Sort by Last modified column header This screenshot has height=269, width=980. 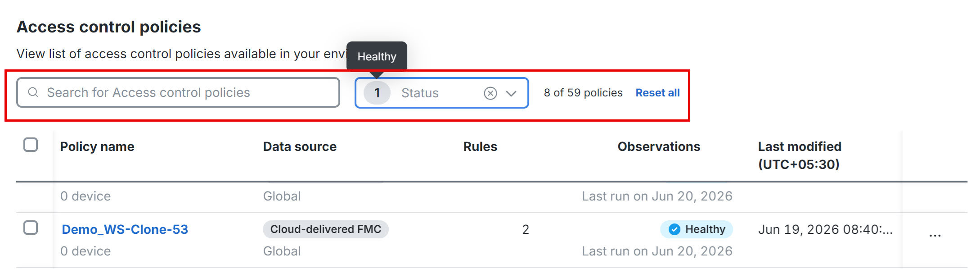tap(800, 155)
